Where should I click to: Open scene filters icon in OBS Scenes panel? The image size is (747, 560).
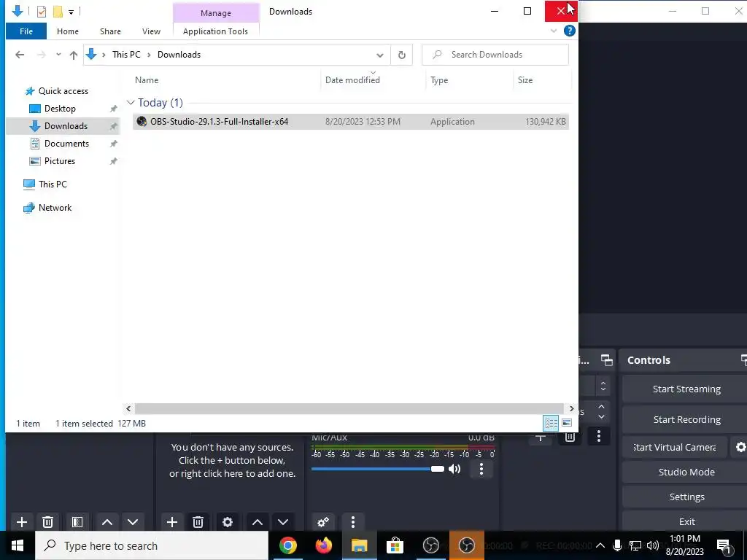(x=77, y=522)
